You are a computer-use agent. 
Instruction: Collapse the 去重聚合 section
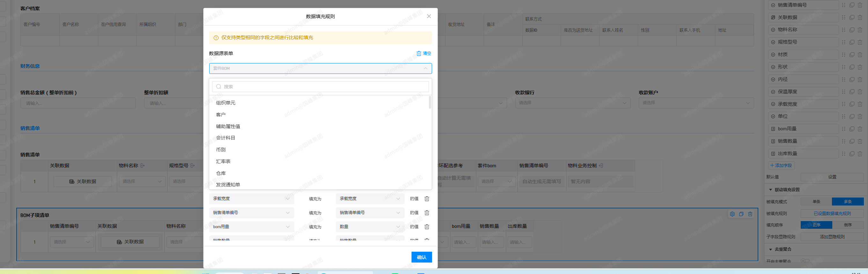click(770, 249)
